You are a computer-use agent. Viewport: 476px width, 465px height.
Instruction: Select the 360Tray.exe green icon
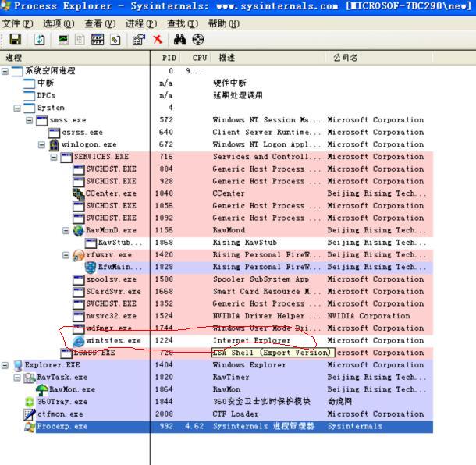(x=30, y=402)
